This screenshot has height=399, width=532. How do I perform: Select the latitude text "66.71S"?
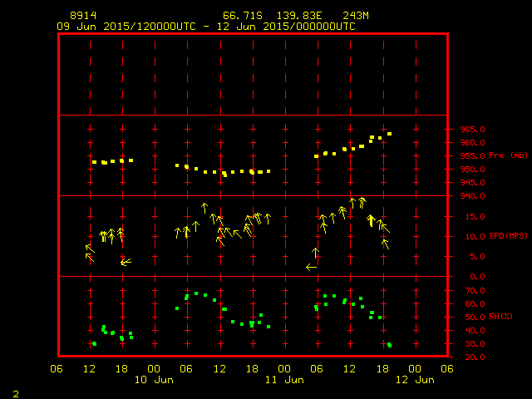243,16
